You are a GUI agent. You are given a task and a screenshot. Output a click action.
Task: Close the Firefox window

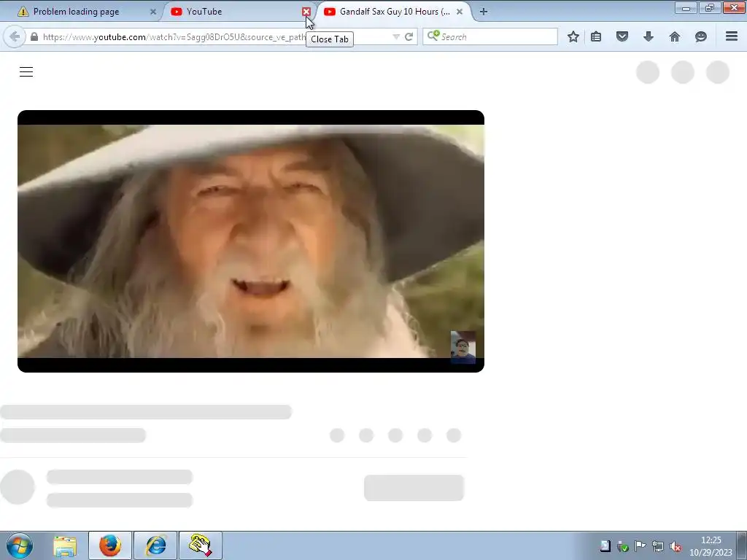pos(734,8)
